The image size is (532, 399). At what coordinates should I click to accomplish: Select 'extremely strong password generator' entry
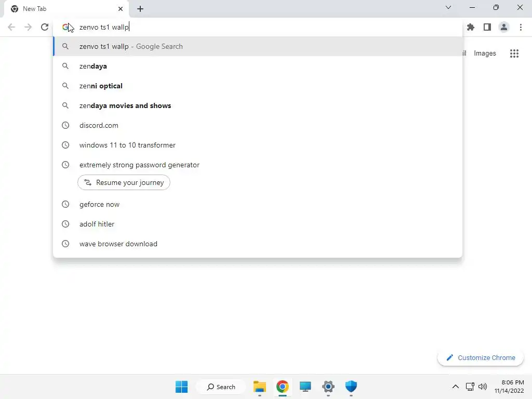click(x=258, y=165)
